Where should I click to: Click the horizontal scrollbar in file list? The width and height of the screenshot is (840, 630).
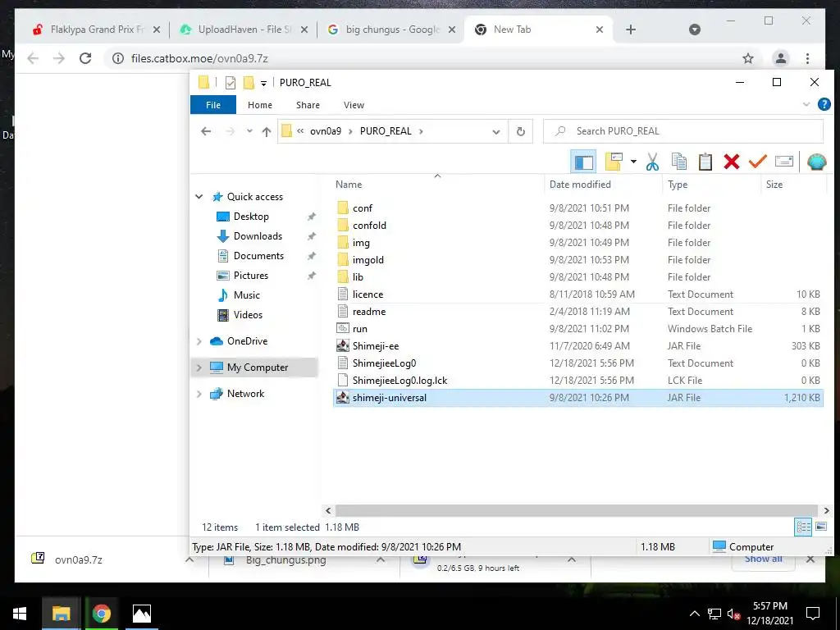tap(577, 510)
